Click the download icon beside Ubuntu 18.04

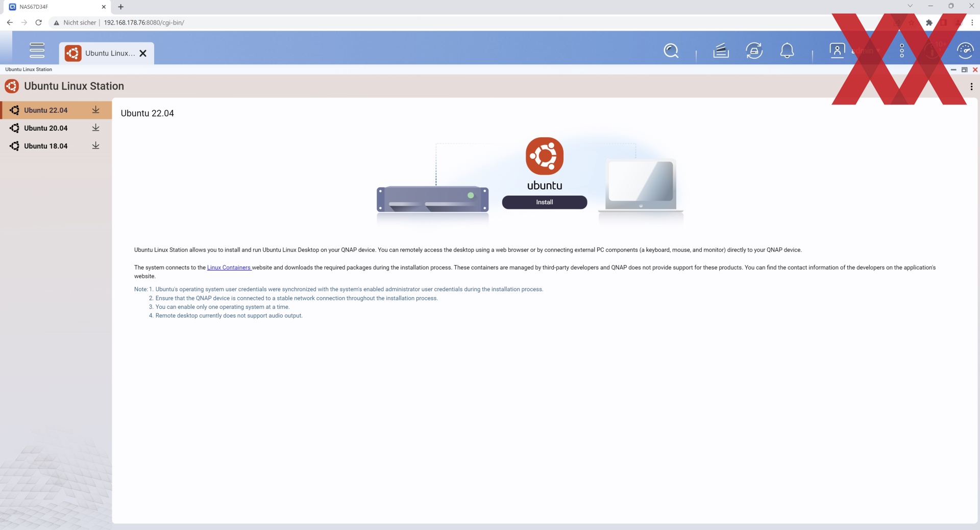pyautogui.click(x=95, y=146)
